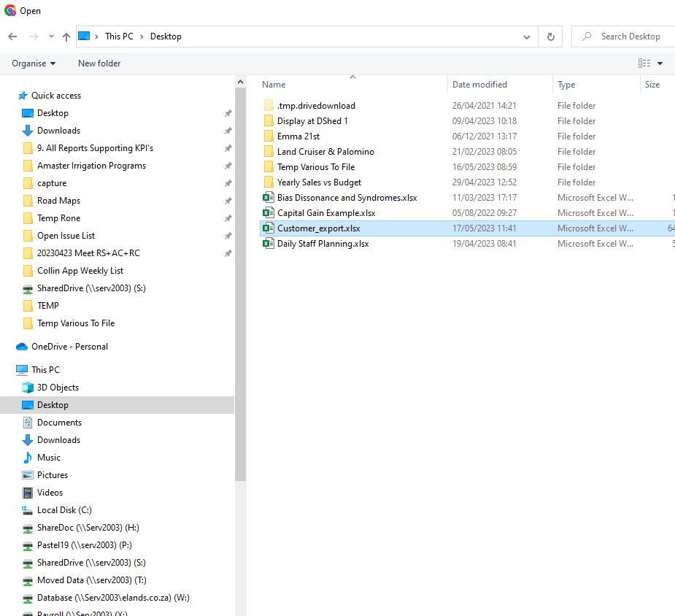Open the Recent locations dropdown arrow
The width and height of the screenshot is (675, 616).
point(51,36)
